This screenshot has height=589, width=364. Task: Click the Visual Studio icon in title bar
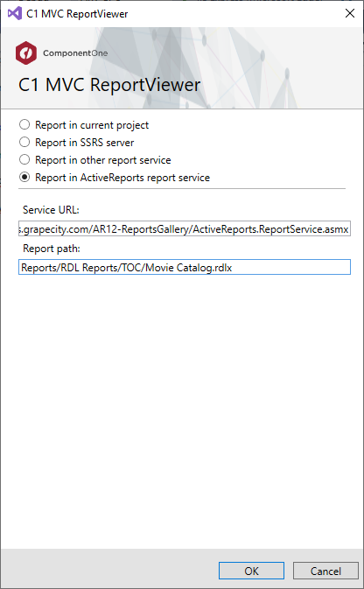[15, 13]
